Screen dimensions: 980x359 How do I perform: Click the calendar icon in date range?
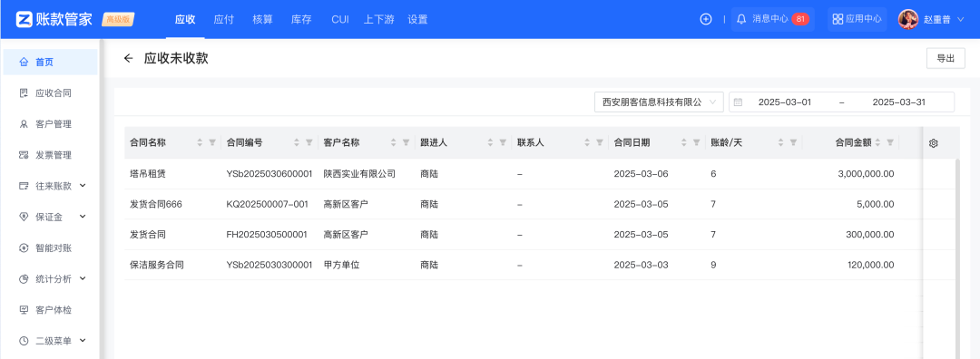point(738,102)
